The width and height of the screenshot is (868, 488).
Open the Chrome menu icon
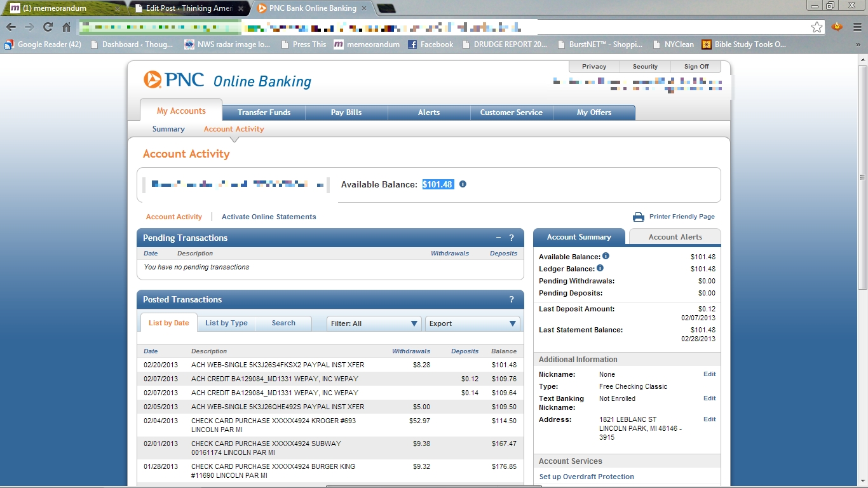pos(857,27)
